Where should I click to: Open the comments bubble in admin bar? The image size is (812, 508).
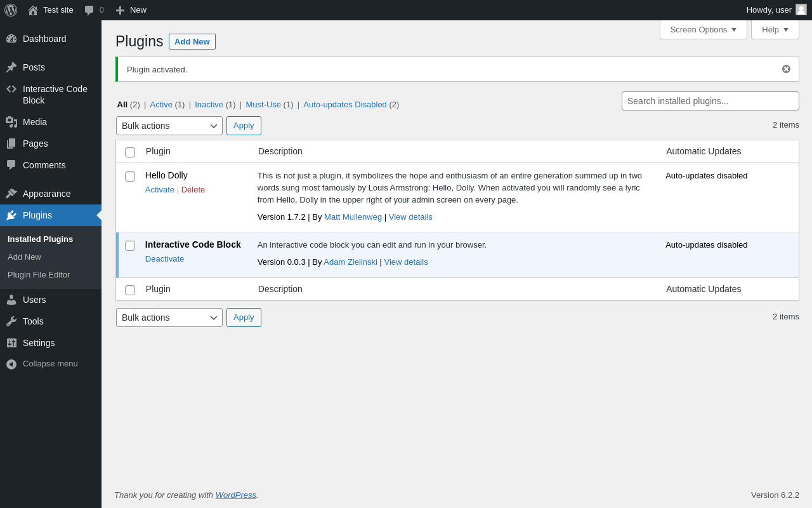[x=89, y=10]
